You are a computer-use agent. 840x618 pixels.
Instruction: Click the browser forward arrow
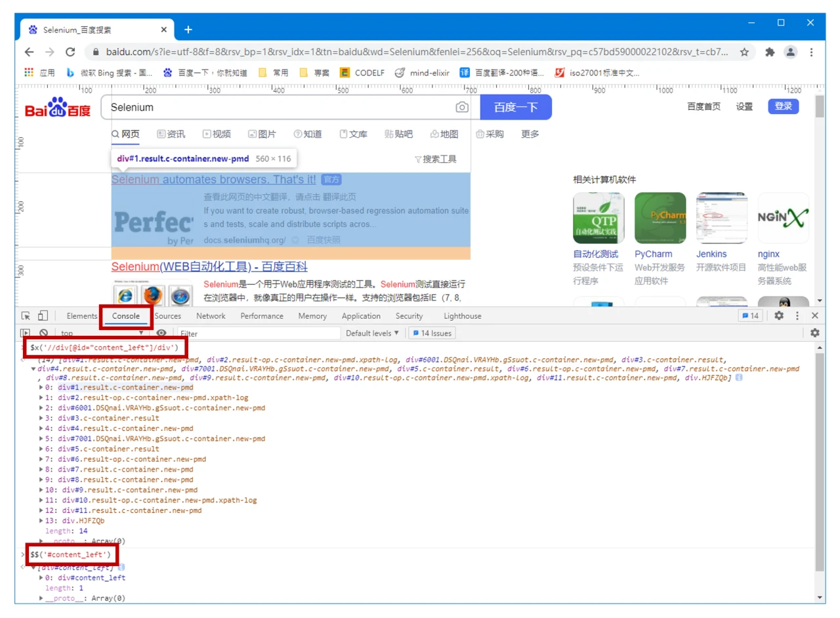[49, 52]
